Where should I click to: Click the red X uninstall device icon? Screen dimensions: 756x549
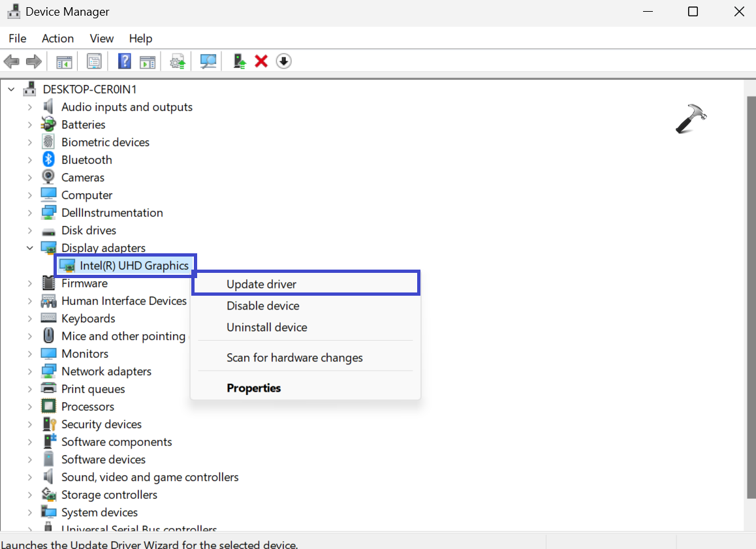click(261, 61)
